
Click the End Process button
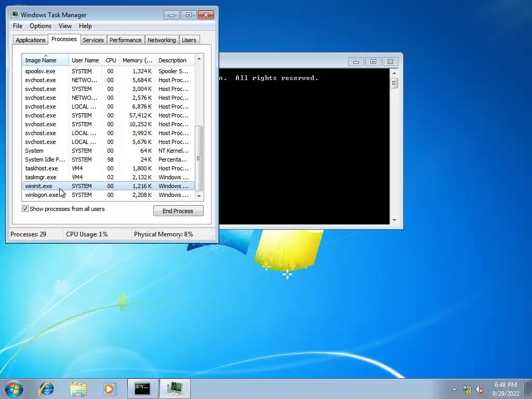click(x=178, y=211)
